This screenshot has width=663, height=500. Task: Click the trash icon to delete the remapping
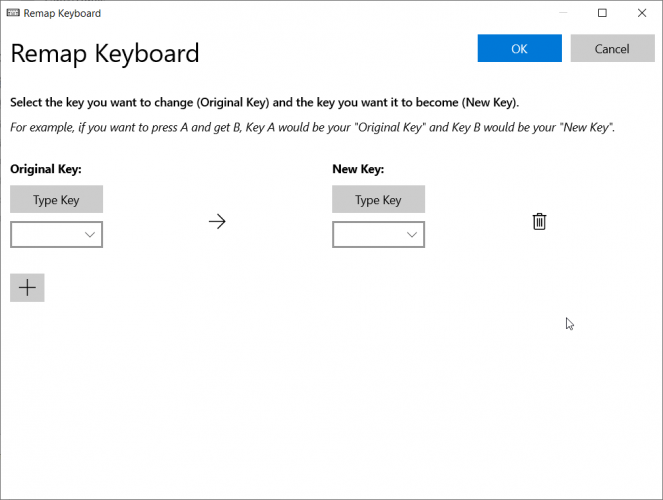(x=539, y=222)
